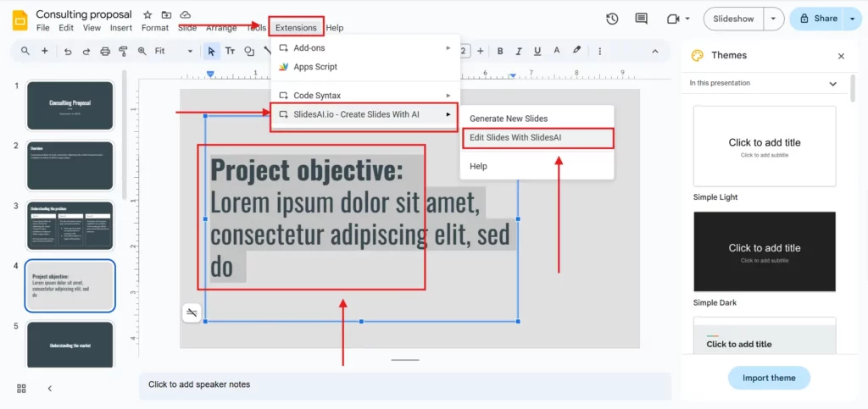
Task: Select the Simple Dark theme thumbnail
Action: click(x=765, y=251)
